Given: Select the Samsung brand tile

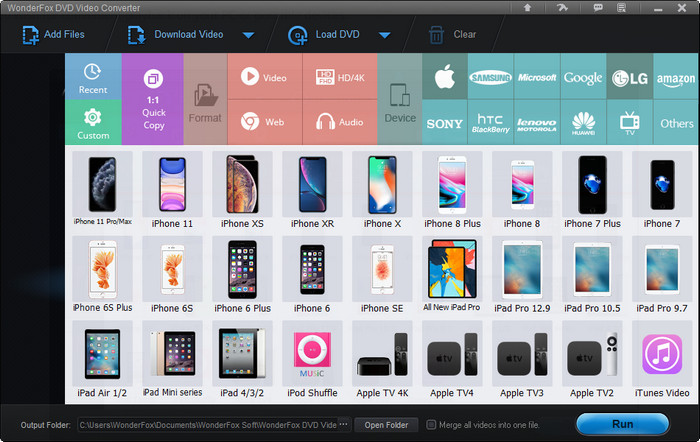Looking at the screenshot, I should pos(491,76).
